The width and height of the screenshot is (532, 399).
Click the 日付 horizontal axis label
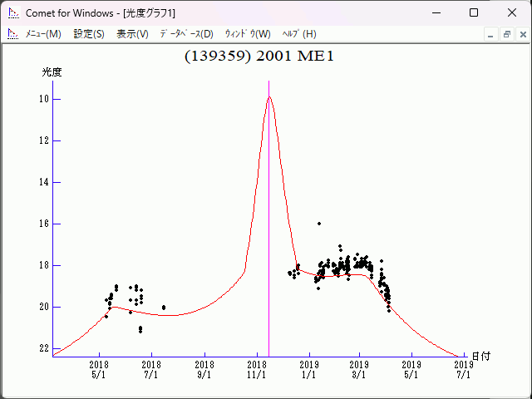point(480,356)
